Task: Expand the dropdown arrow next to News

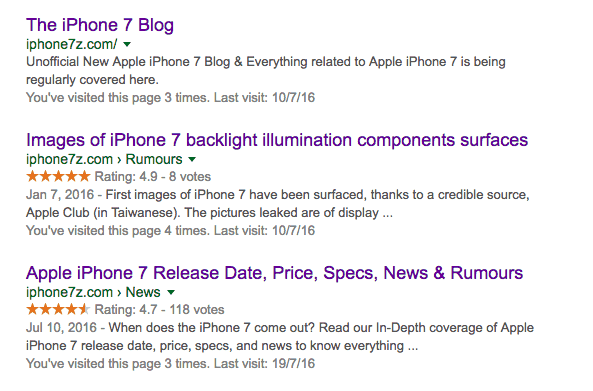Action: coord(171,292)
